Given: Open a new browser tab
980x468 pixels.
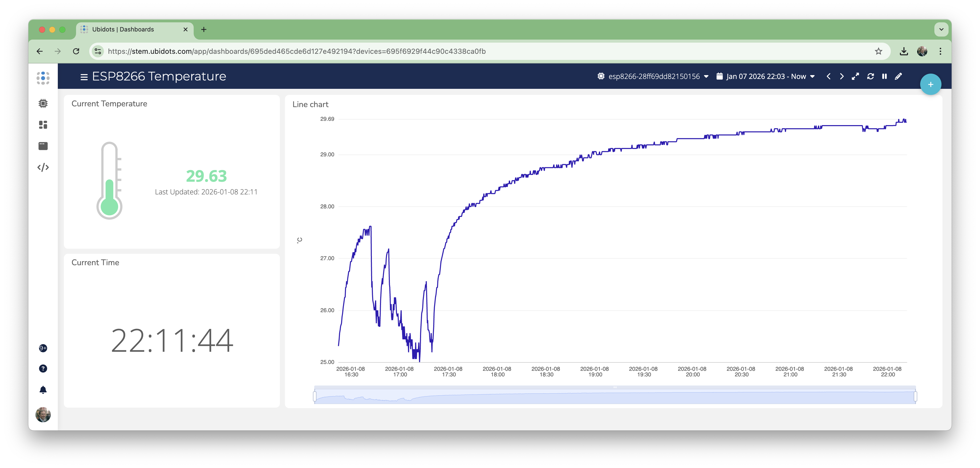Looking at the screenshot, I should pos(204,29).
